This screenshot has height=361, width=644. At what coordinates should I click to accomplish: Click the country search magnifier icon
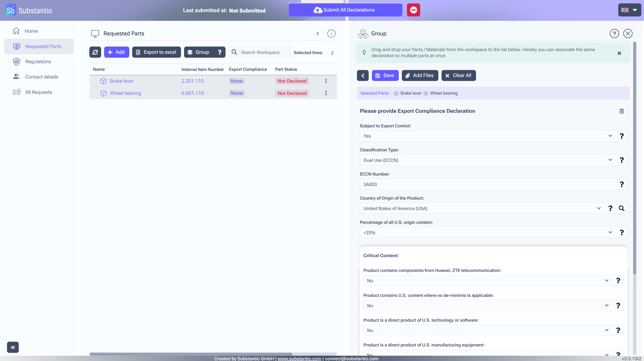point(621,208)
